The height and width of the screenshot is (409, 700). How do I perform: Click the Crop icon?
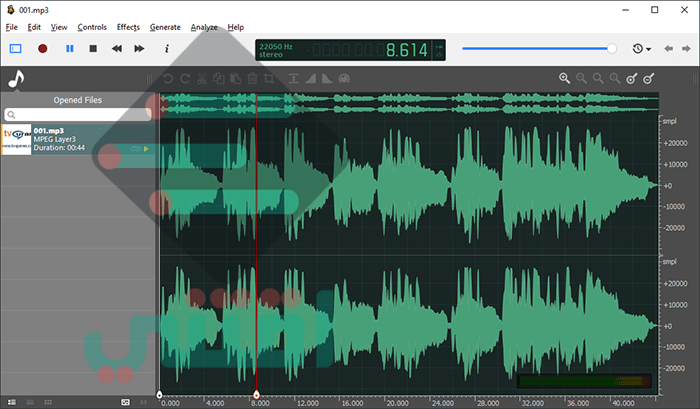pyautogui.click(x=269, y=79)
